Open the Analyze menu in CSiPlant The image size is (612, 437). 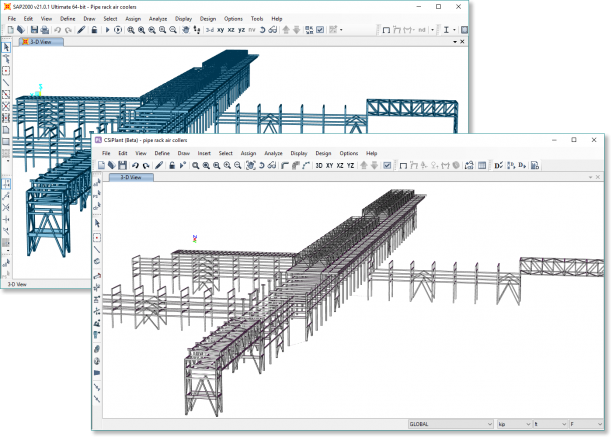pos(273,153)
